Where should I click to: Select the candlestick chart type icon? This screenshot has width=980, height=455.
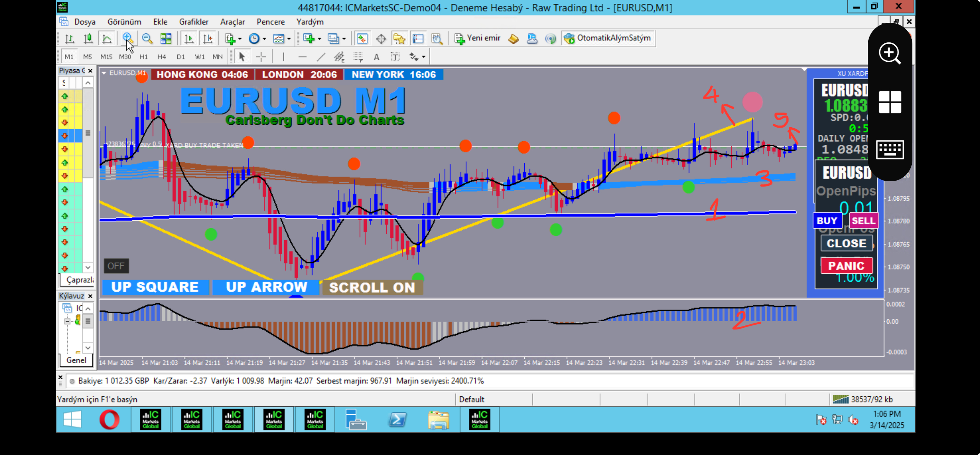point(88,38)
